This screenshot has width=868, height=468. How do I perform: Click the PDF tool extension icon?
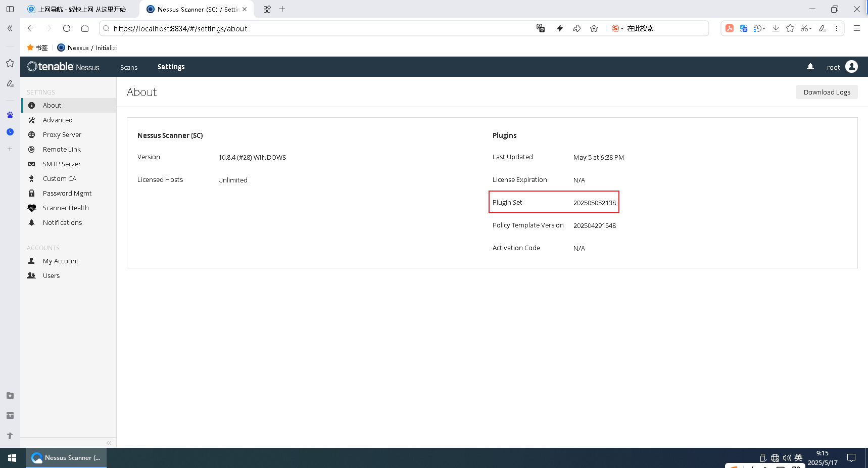coord(730,28)
